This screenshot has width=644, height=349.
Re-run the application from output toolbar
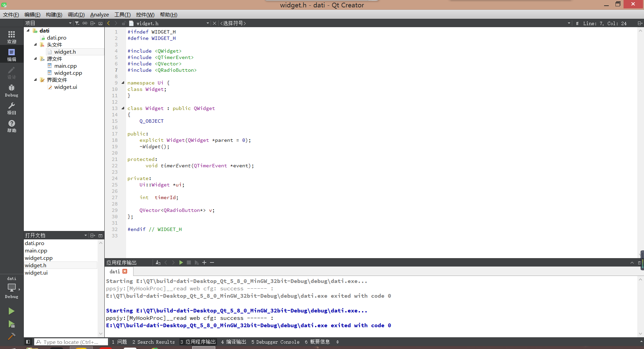coord(181,263)
